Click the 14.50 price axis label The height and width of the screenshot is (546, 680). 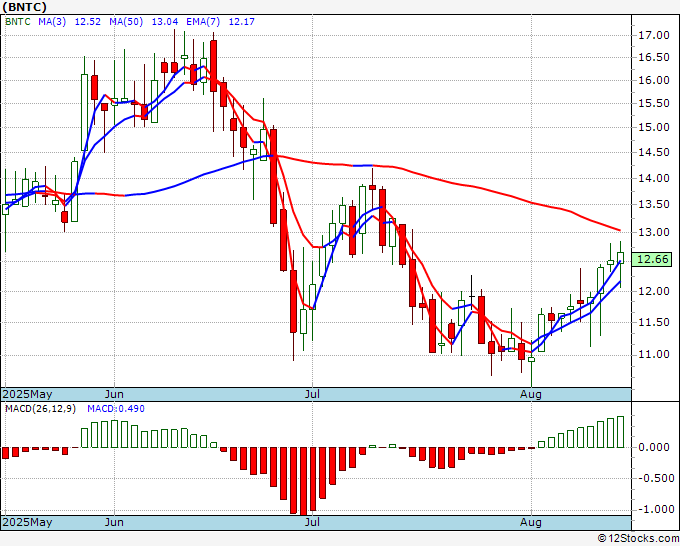[x=654, y=152]
